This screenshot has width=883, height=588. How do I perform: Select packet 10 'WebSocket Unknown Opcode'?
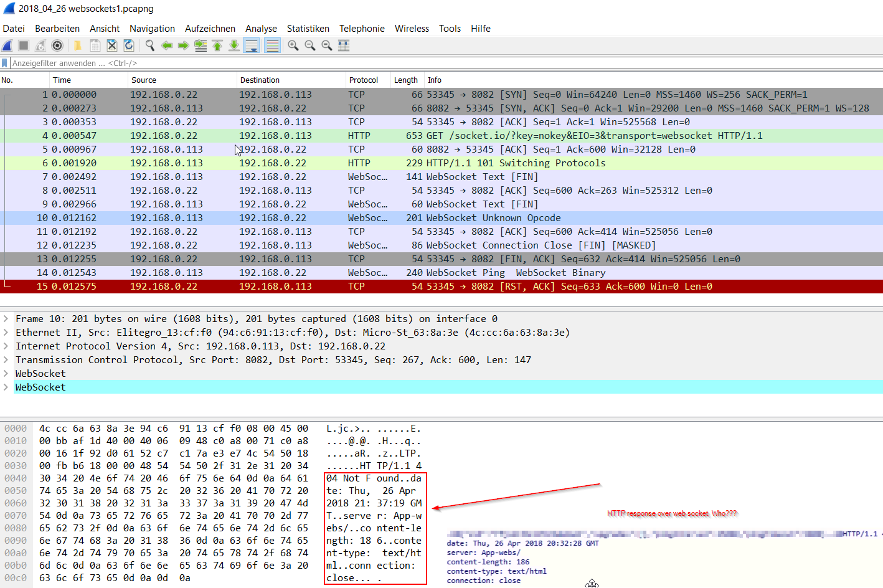[441, 218]
